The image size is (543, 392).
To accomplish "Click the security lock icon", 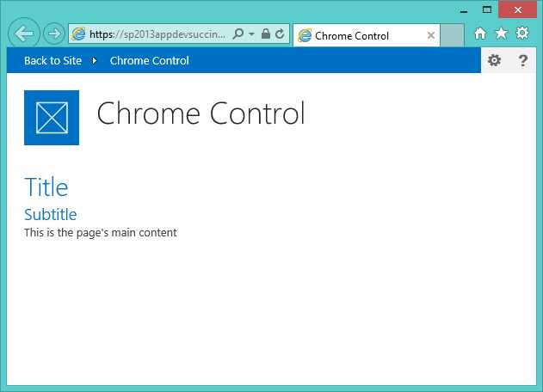I will [x=266, y=34].
